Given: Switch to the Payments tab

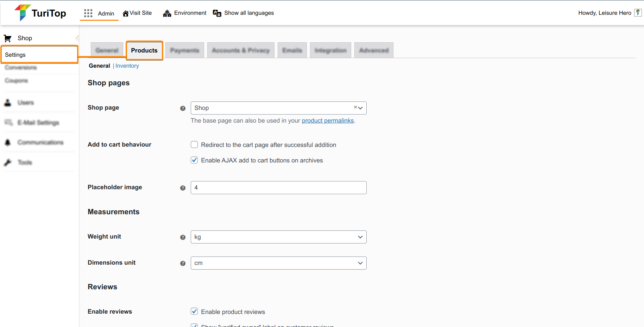Looking at the screenshot, I should point(184,50).
